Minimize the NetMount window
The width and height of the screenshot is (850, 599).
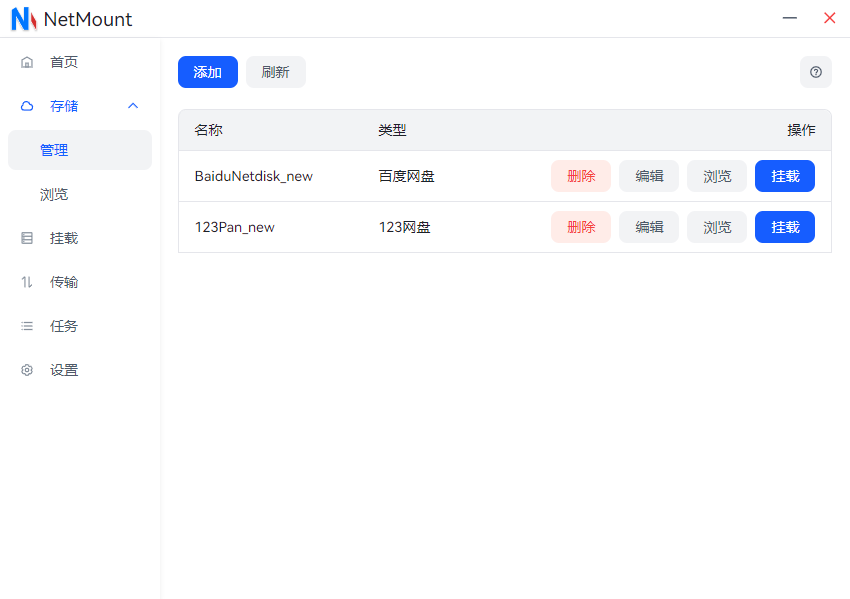(x=790, y=18)
